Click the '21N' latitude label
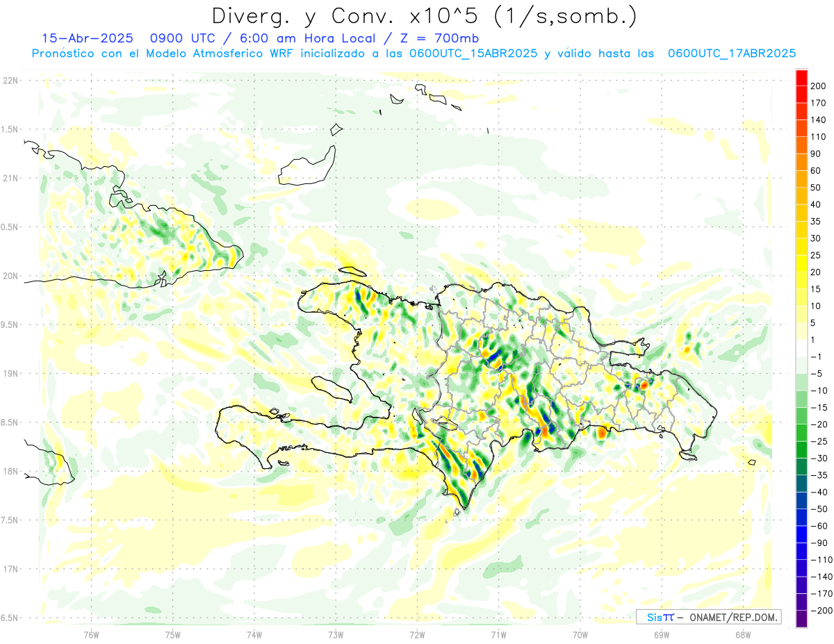Image resolution: width=834 pixels, height=644 pixels. [10, 178]
